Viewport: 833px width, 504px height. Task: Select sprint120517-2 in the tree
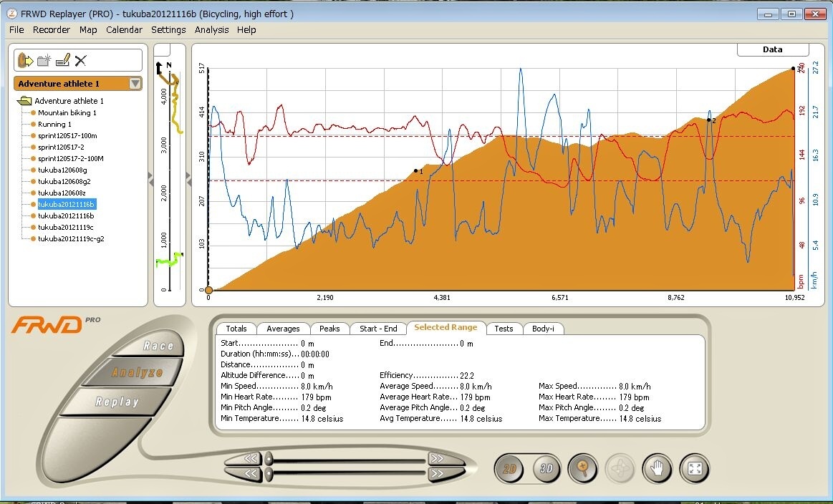point(61,147)
